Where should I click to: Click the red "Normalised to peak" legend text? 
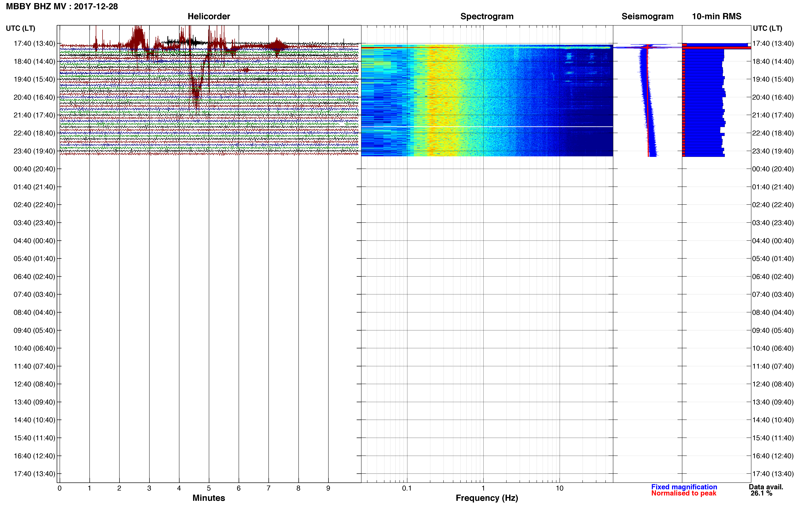click(684, 493)
